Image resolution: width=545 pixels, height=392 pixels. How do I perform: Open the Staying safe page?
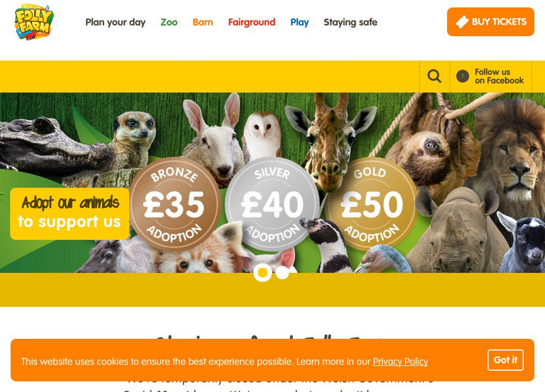pyautogui.click(x=350, y=22)
